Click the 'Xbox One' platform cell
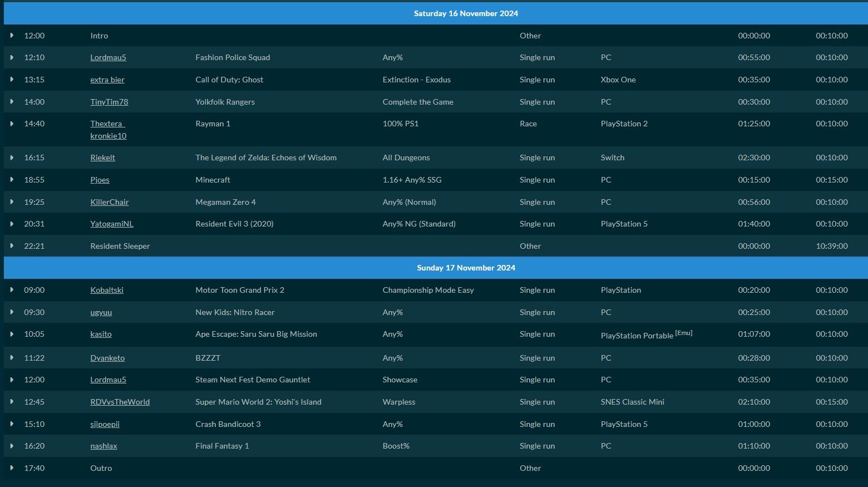868x487 pixels. coord(618,80)
